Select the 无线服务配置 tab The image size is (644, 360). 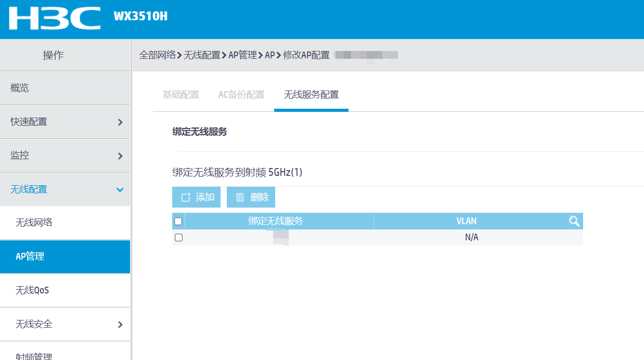click(311, 95)
